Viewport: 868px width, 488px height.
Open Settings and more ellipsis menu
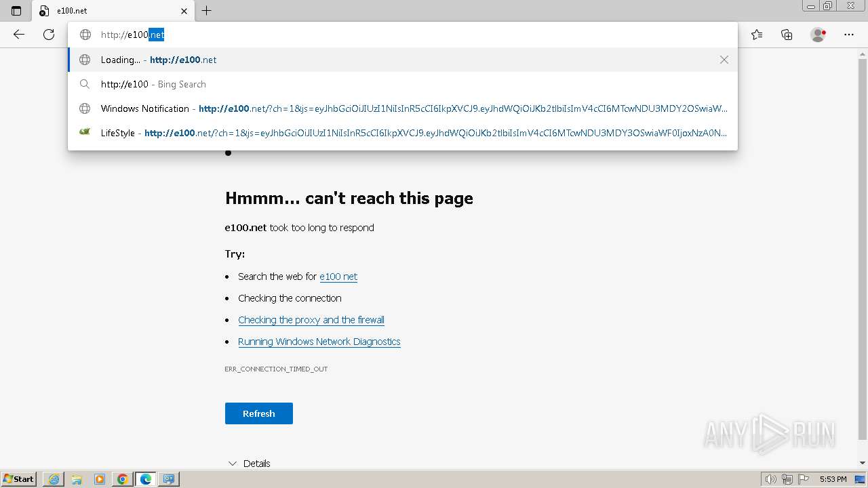(x=849, y=35)
